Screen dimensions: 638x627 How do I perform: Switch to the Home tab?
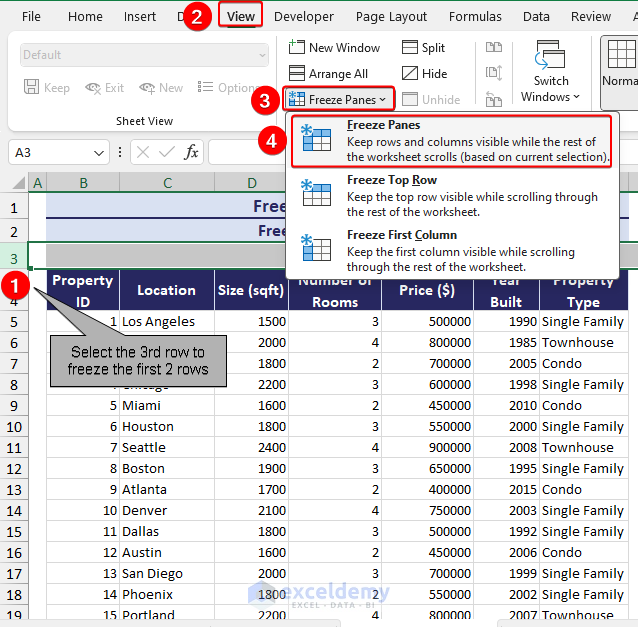[85, 16]
